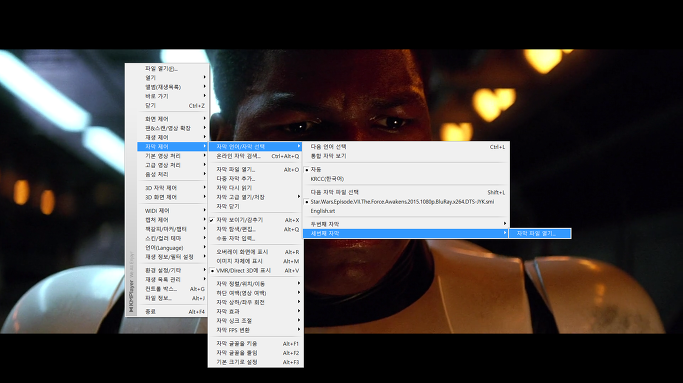Choose 자막 파일 열기... with the Alt+O shortcut
Viewport: 683px width, 383px height.
click(256, 169)
